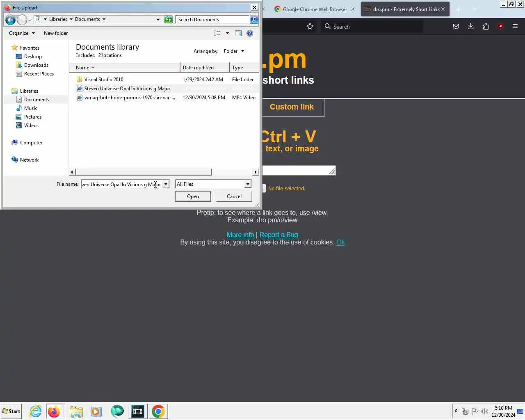Sort by the Name column header
Image resolution: width=525 pixels, height=420 pixels.
[x=124, y=68]
